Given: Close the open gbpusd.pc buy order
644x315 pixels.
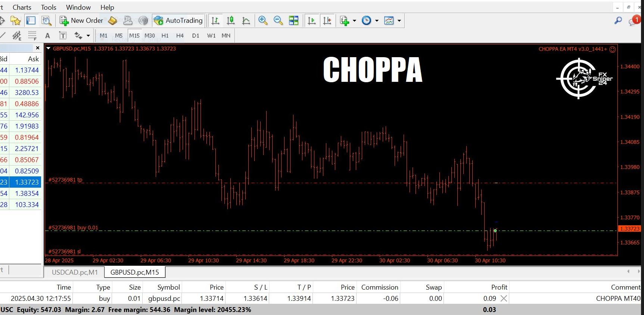Looking at the screenshot, I should coord(504,299).
